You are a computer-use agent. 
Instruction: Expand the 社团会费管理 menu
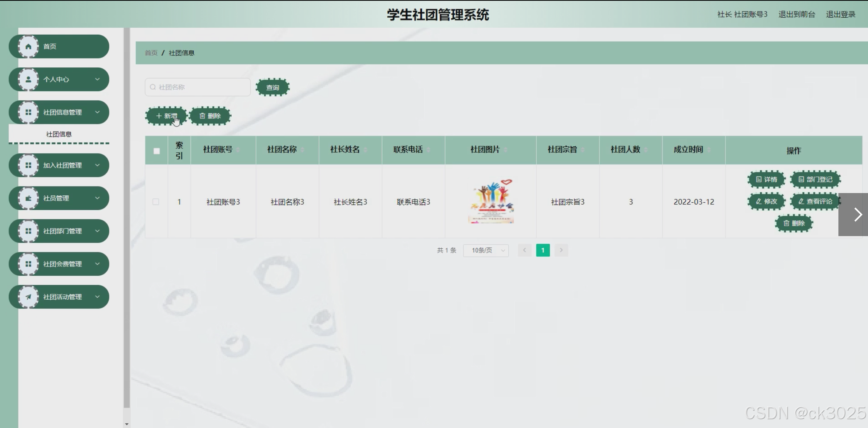click(x=61, y=264)
